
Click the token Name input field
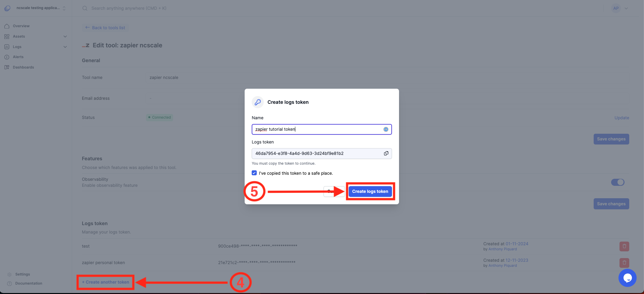tap(321, 129)
